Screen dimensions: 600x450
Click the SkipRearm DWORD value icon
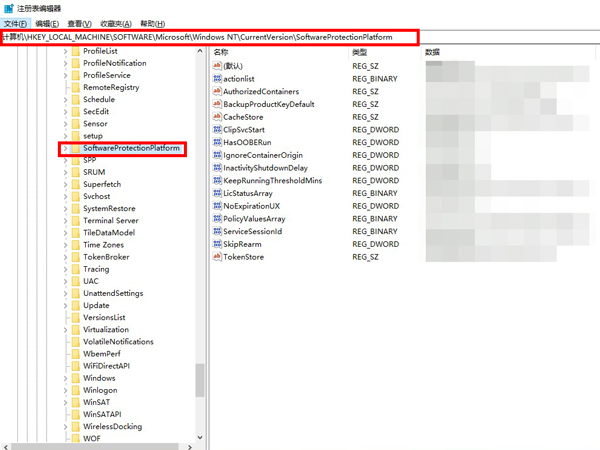217,244
